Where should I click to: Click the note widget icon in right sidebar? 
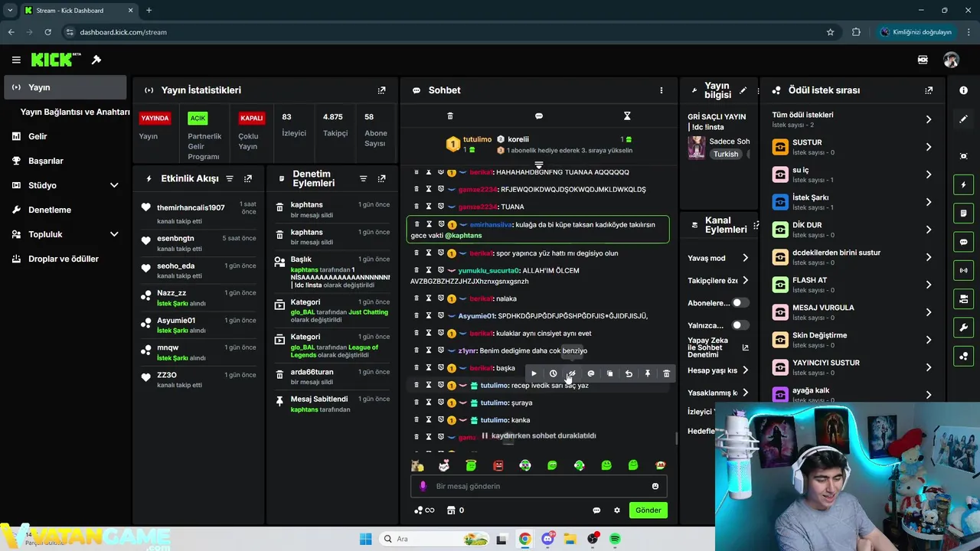963,214
